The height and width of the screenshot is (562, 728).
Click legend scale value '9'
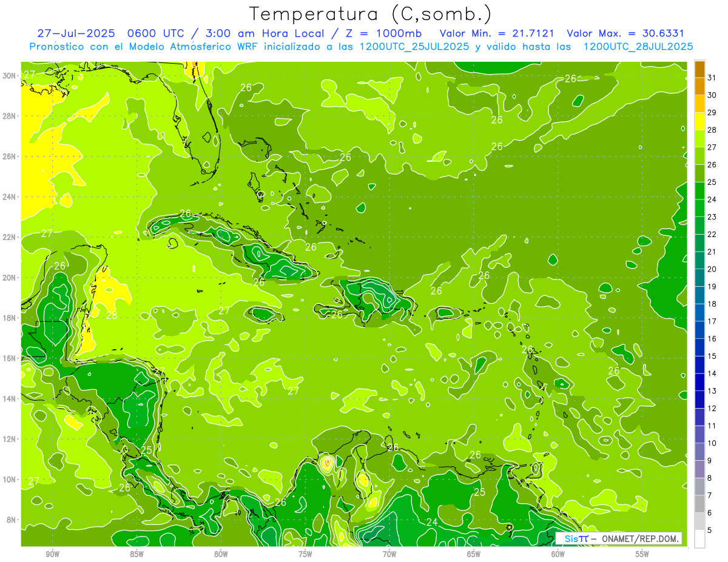pos(710,461)
